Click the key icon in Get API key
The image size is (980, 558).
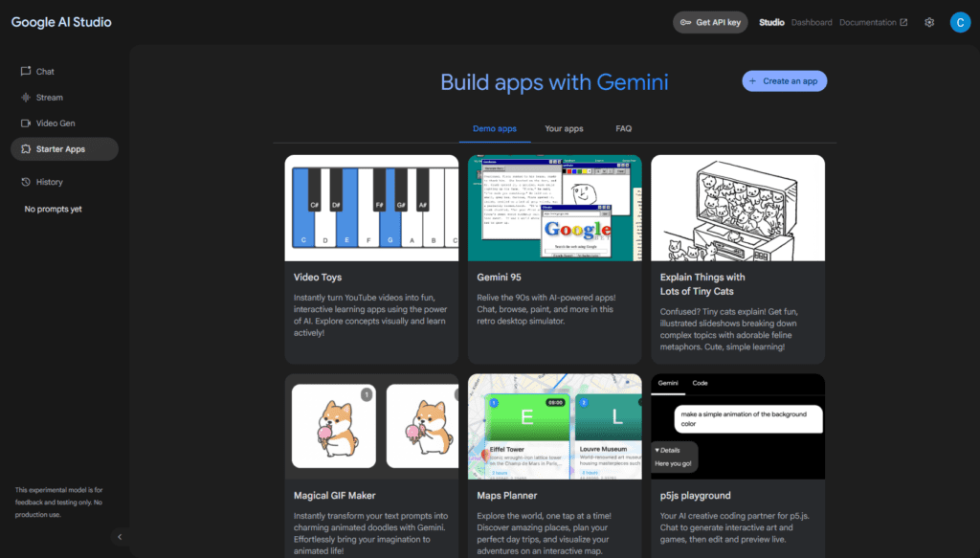click(685, 23)
